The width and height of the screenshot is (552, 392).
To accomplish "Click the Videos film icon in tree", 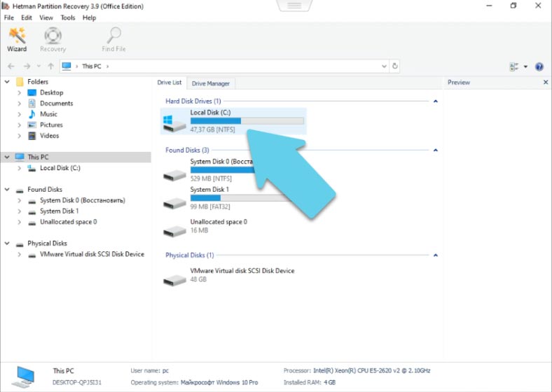I will pos(32,136).
